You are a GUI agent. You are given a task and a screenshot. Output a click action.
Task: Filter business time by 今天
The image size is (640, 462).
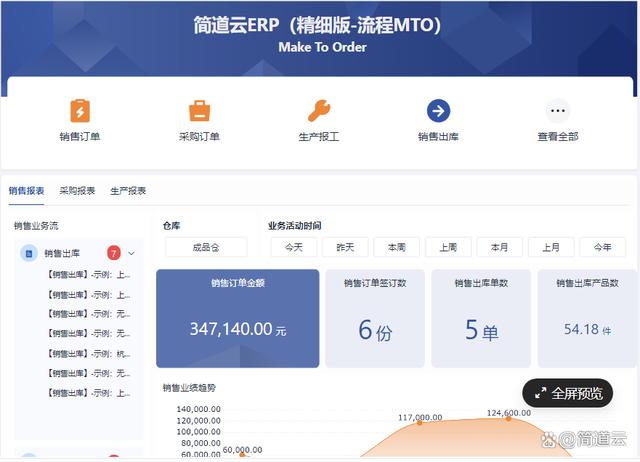294,247
